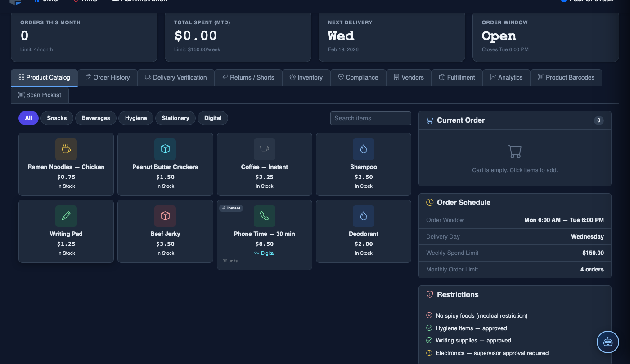Select the All category filter
630x364 pixels.
click(x=28, y=118)
